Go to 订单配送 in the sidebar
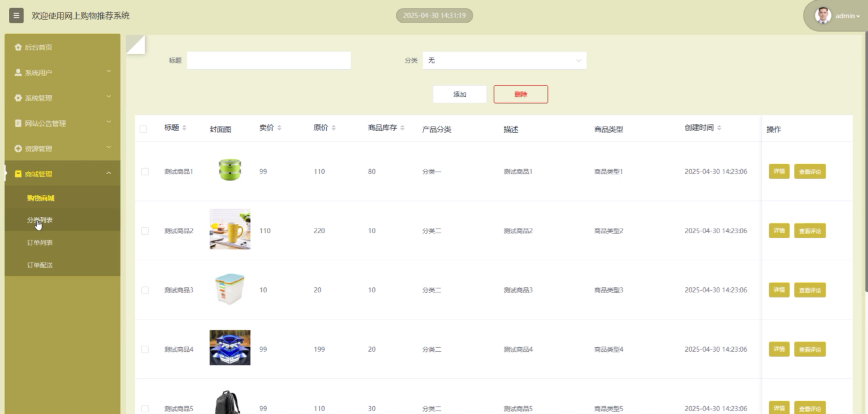The width and height of the screenshot is (868, 414). coord(40,265)
